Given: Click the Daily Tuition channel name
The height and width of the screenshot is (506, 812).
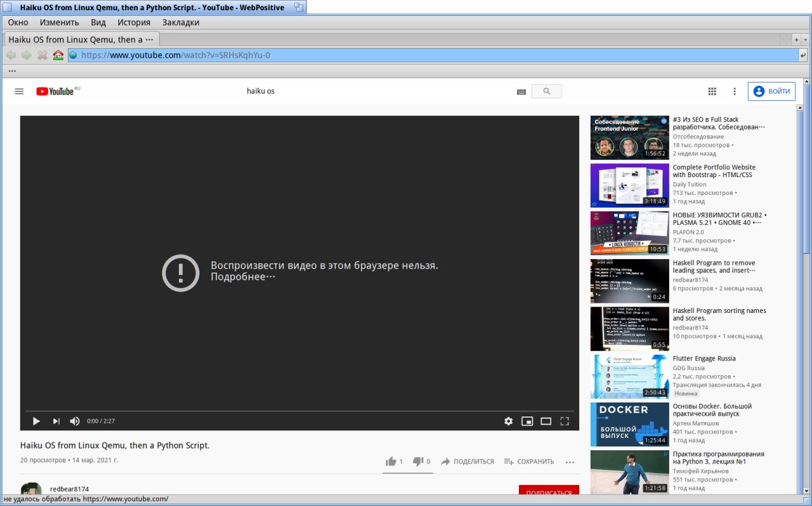Looking at the screenshot, I should pyautogui.click(x=690, y=185).
